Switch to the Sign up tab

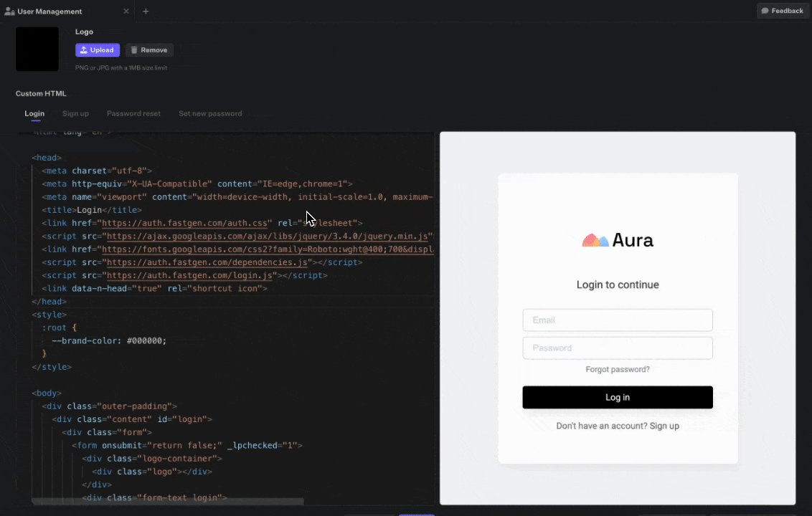point(75,113)
